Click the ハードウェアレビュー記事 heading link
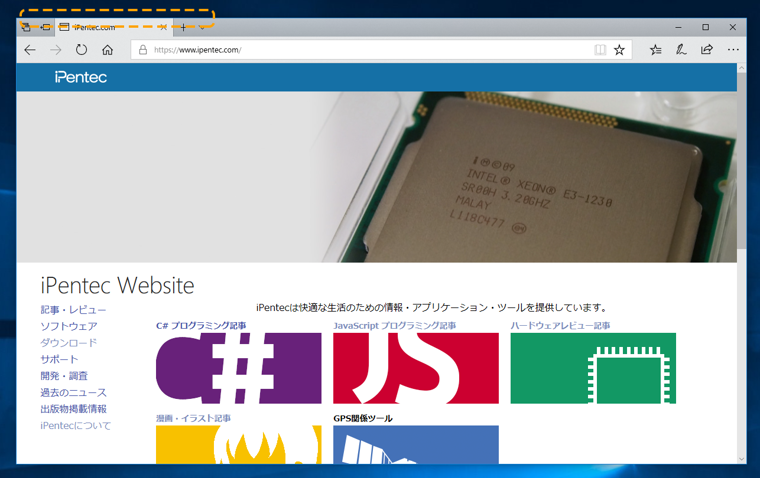Viewport: 760px width, 478px height. tap(560, 325)
